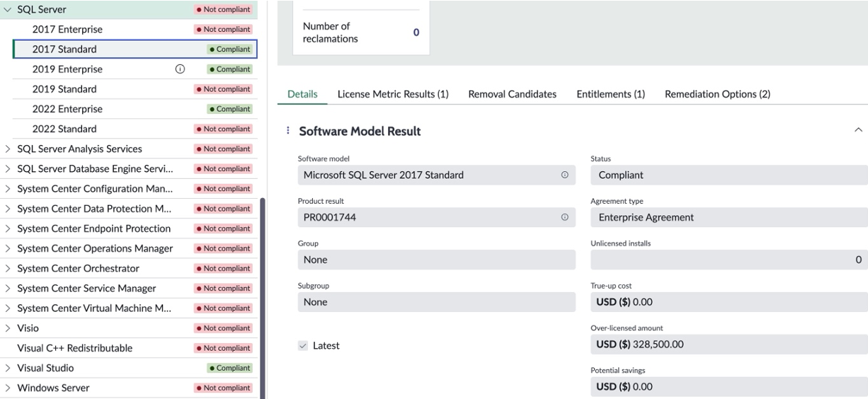Click the Number of reclamations value 0
Viewport: 868px width, 399px height.
click(416, 33)
